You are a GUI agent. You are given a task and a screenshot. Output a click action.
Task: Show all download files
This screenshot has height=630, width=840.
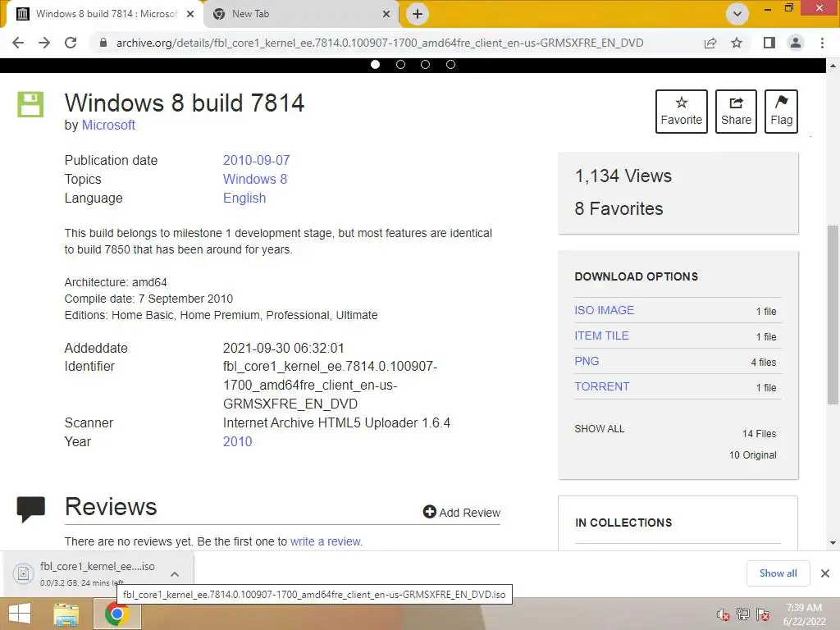(600, 428)
